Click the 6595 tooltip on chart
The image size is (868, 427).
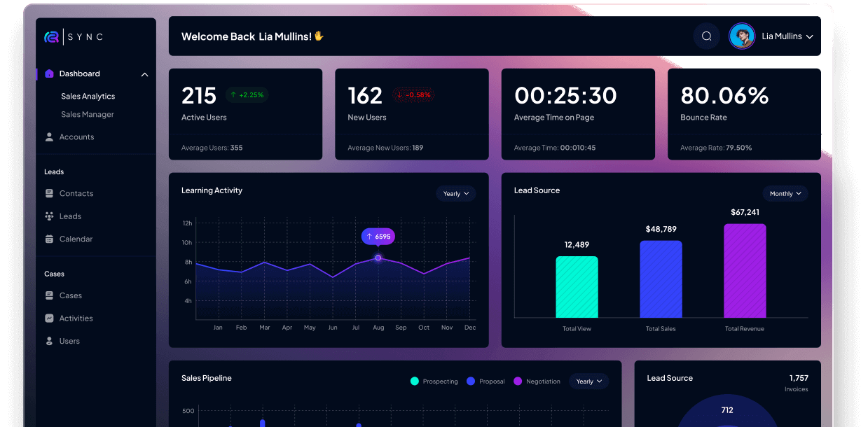pos(378,237)
